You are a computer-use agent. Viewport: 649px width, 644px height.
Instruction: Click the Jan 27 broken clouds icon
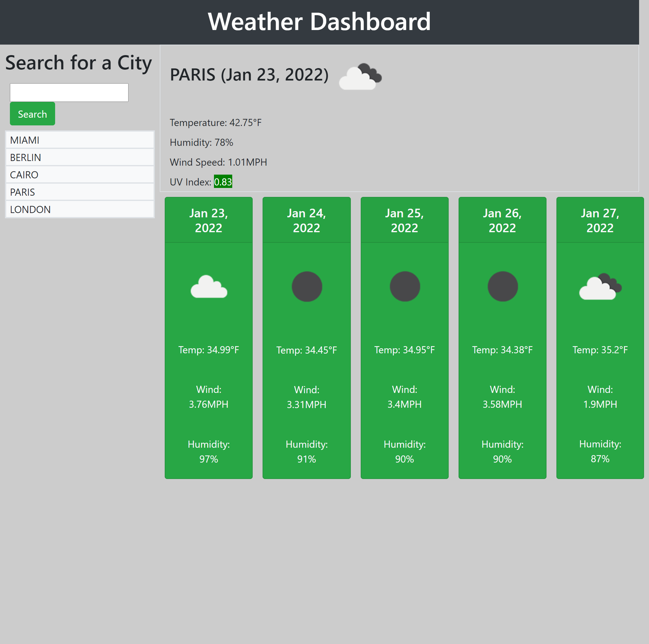[x=600, y=287]
